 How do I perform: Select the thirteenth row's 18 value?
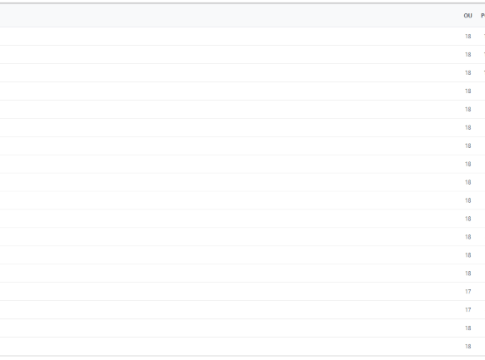468,255
